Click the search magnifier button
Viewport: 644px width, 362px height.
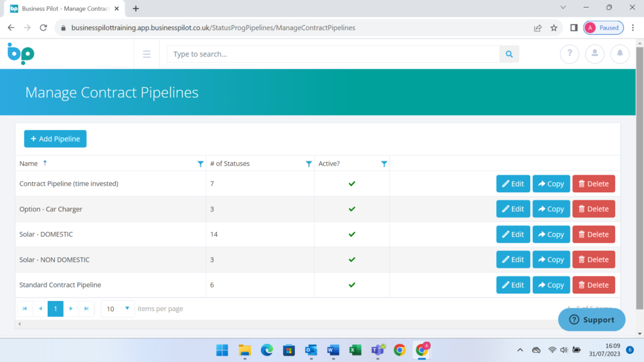point(509,54)
